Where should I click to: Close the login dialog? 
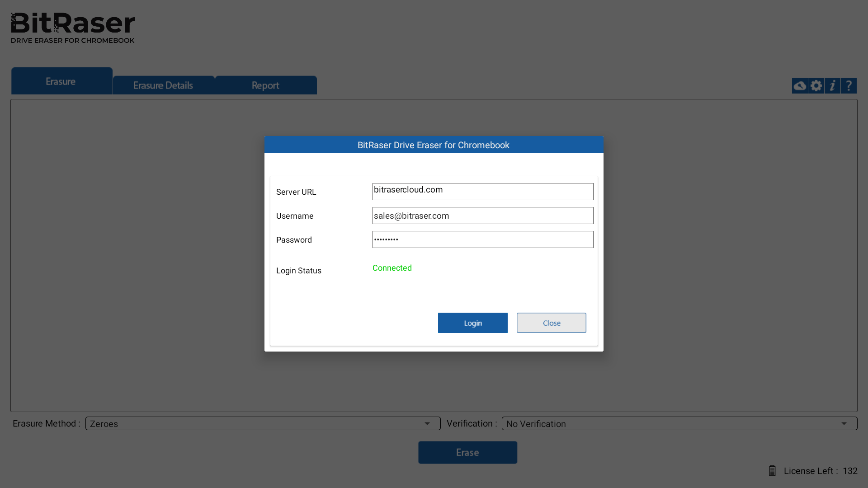[551, 323]
